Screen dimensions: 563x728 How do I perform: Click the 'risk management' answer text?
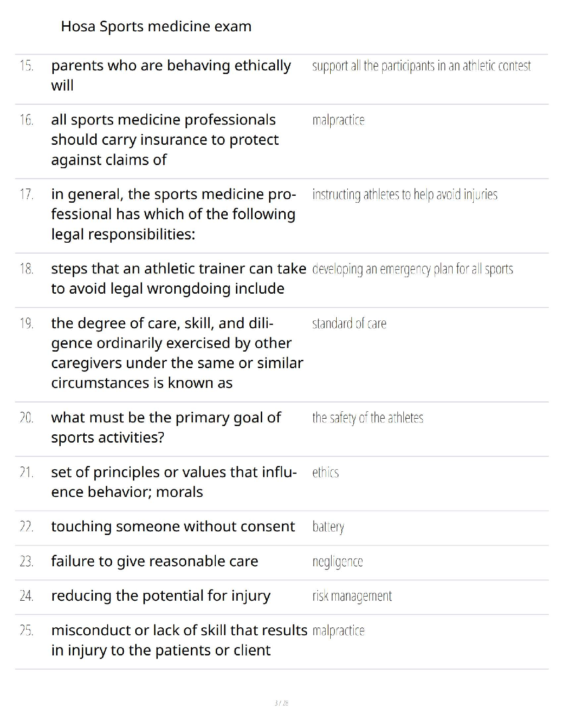(x=352, y=596)
